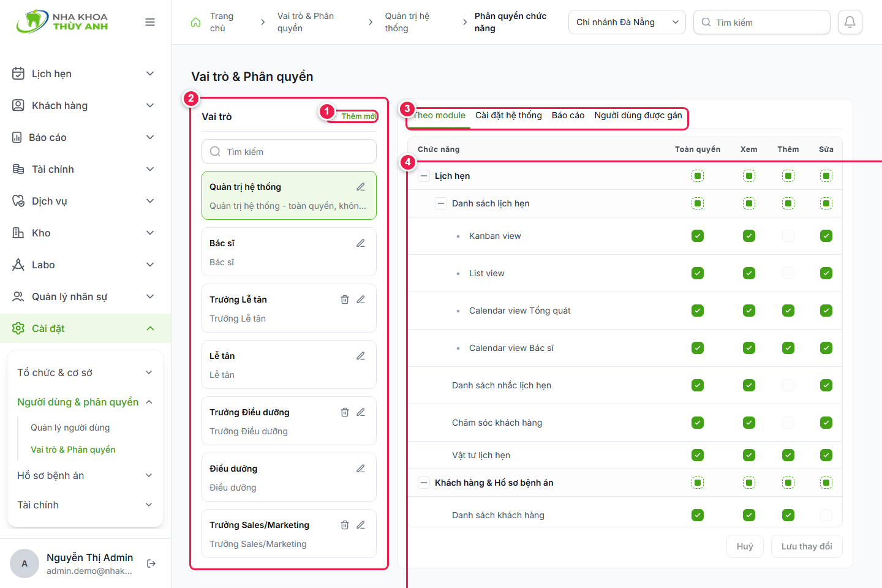Open Quản lý người dùng link
The image size is (882, 588).
tap(70, 428)
